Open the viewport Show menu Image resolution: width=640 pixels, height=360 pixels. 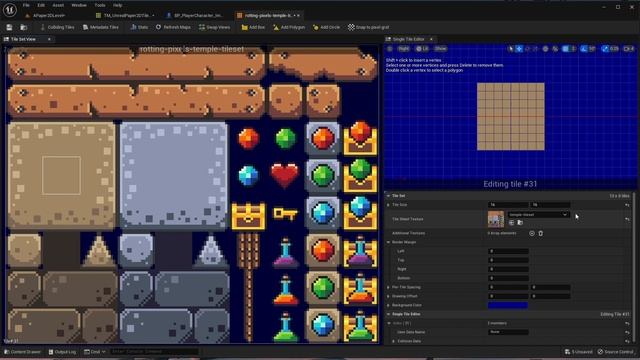440,49
